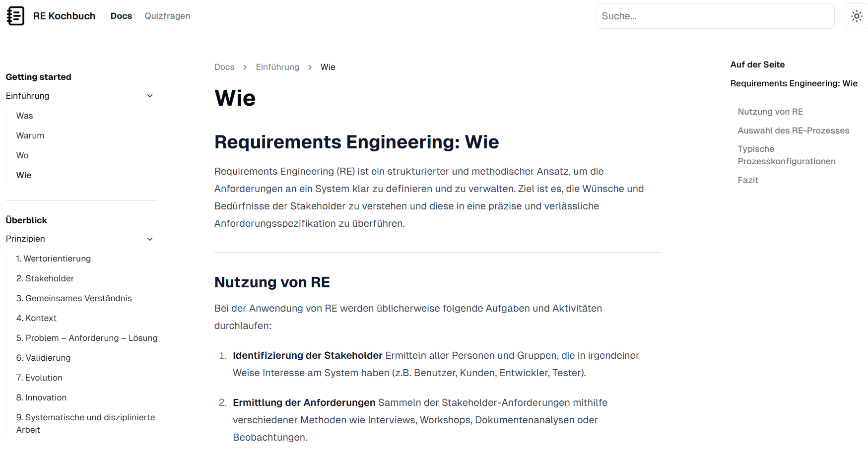Collapse the Prinzipien section chevron
The height and width of the screenshot is (459, 868).
click(150, 239)
